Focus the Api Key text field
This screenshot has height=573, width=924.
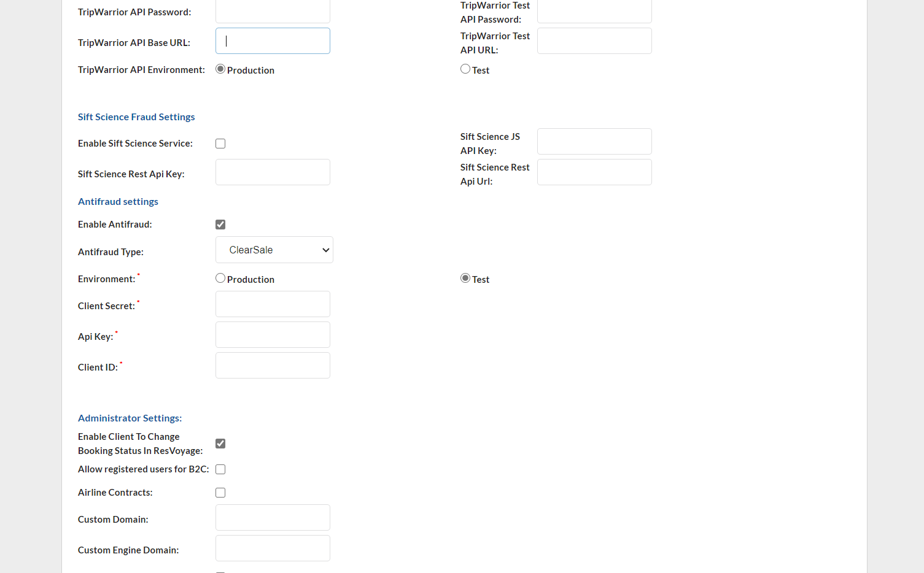[x=273, y=335]
